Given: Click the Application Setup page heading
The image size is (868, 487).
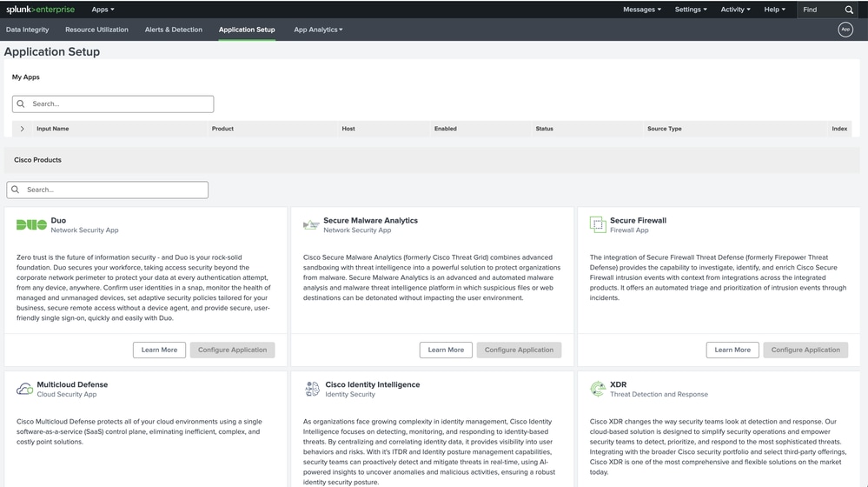Looking at the screenshot, I should 52,51.
